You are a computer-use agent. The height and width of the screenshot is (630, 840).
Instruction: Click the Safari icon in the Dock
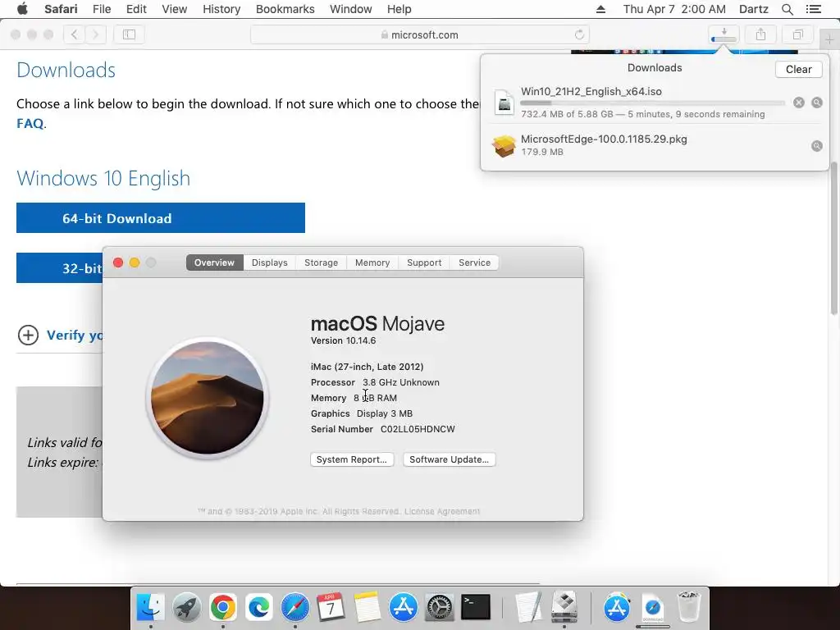(295, 607)
